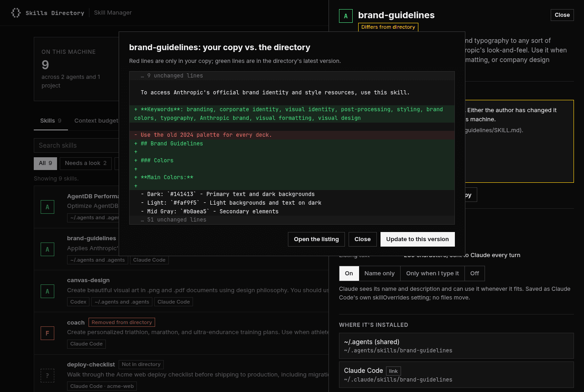Click the added **Keywords** diff line
Image resolution: width=584 pixels, height=392 pixels.
click(x=292, y=114)
